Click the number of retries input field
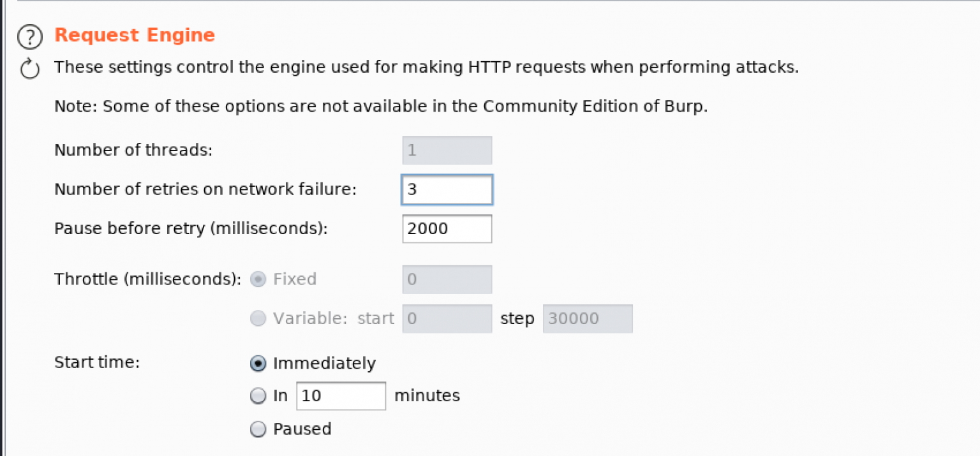The height and width of the screenshot is (456, 980). pos(447,189)
